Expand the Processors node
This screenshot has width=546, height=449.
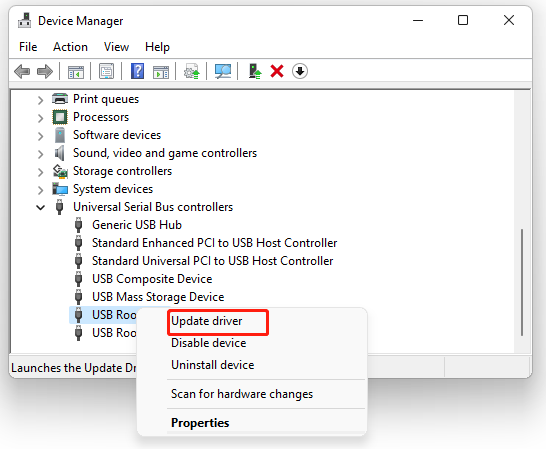(40, 118)
